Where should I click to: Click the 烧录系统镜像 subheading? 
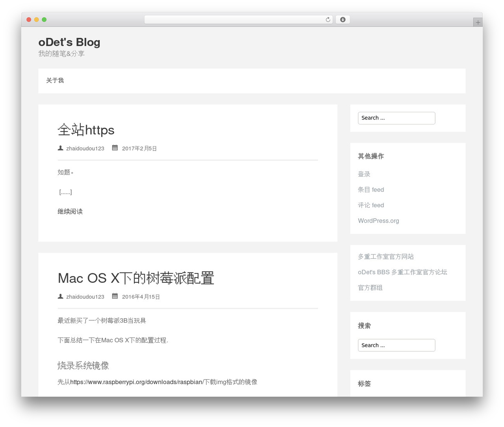click(x=83, y=366)
